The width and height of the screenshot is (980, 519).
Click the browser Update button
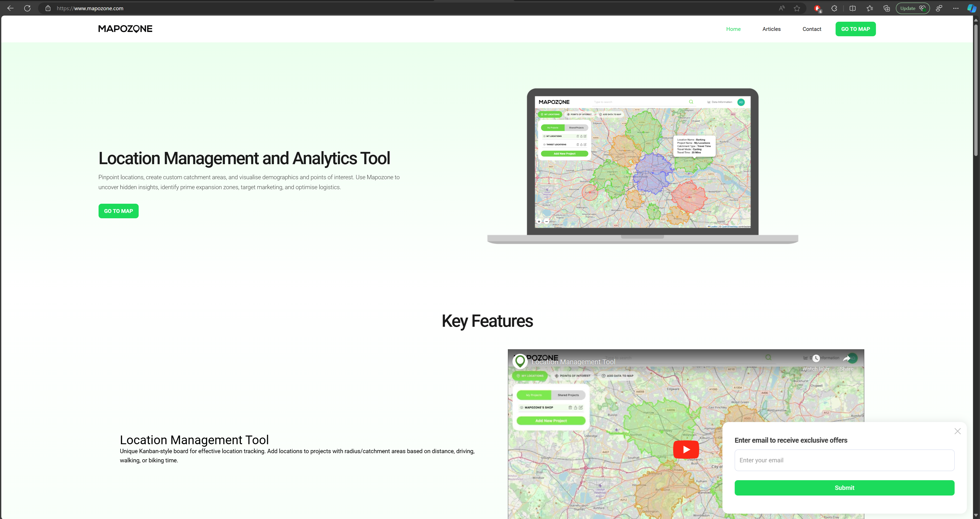913,8
